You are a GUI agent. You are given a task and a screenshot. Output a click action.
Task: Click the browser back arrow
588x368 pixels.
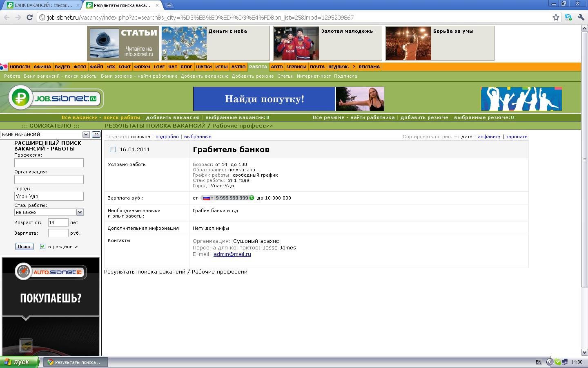tap(7, 17)
